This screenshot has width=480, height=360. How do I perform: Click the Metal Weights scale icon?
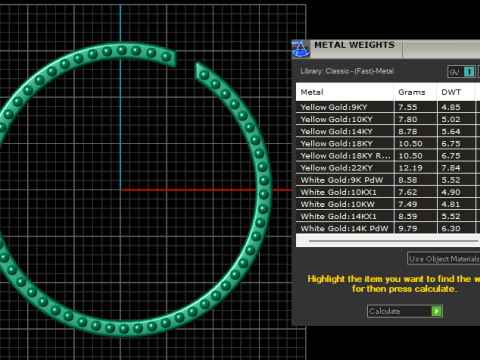(300, 49)
